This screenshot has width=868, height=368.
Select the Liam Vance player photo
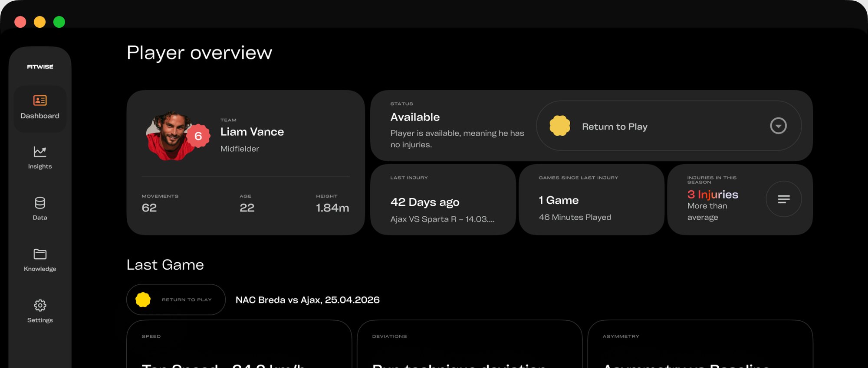[170, 136]
